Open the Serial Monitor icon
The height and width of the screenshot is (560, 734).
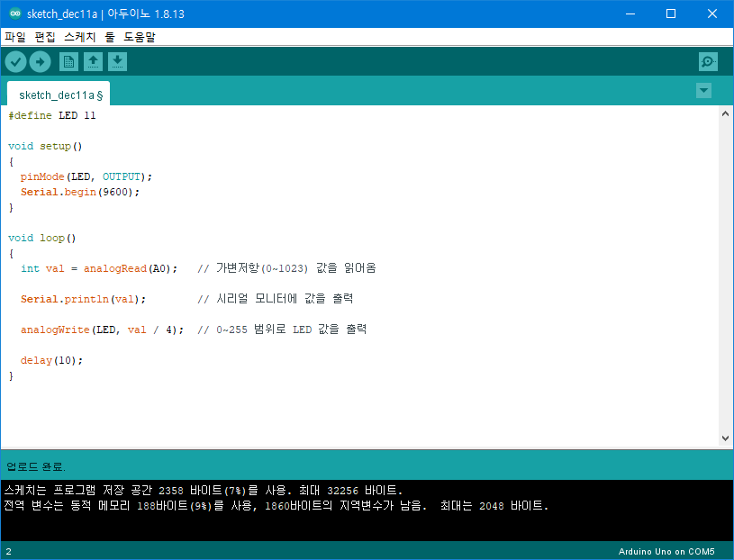coord(708,62)
